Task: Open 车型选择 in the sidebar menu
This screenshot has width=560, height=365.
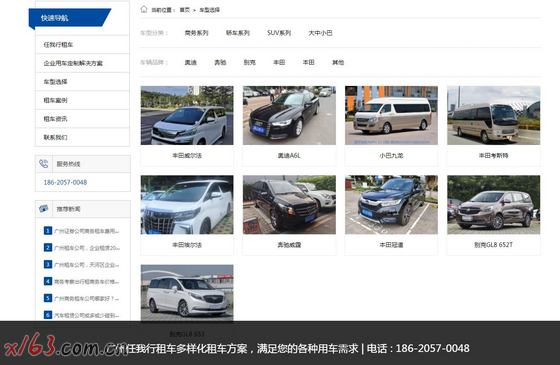Action: tap(82, 82)
